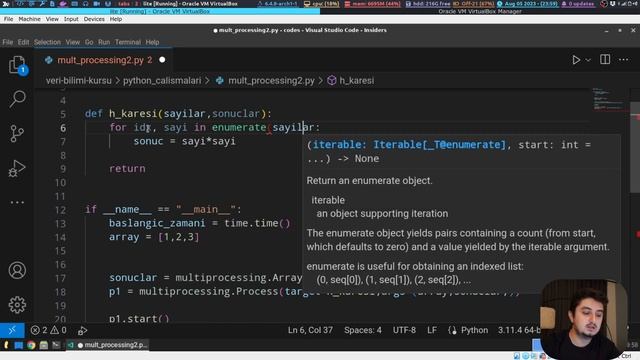Show additional views ellipsis in activity bar
The image size is (640, 360).
click(x=17, y=202)
